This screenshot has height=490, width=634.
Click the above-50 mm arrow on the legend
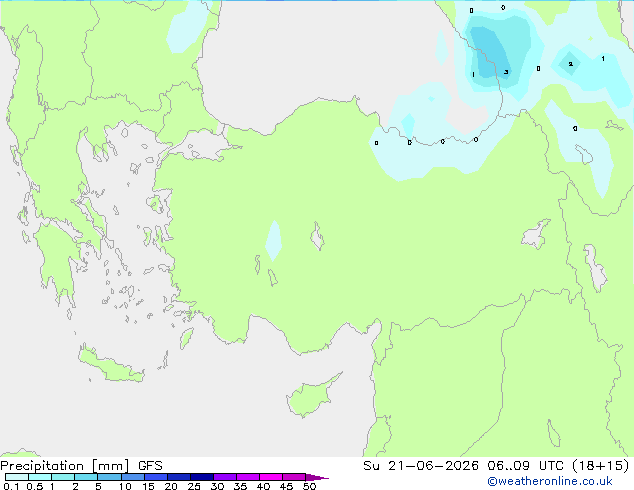pyautogui.click(x=317, y=477)
